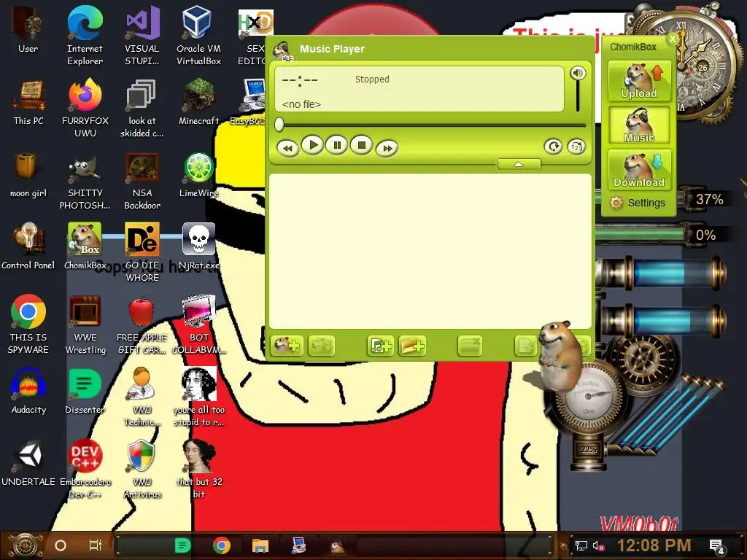The image size is (747, 560).
Task: Select SHITTY PHOTOSH... GIMP icon
Action: coord(85,181)
